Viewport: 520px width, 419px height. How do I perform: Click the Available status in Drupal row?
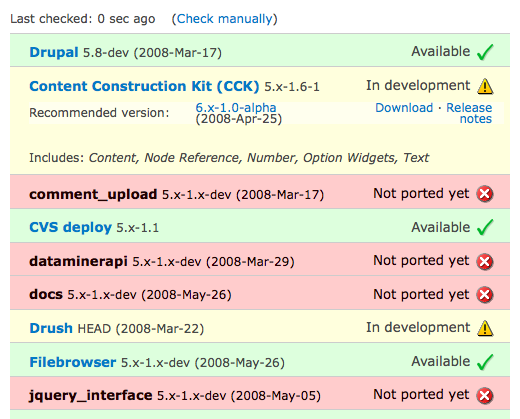point(441,52)
